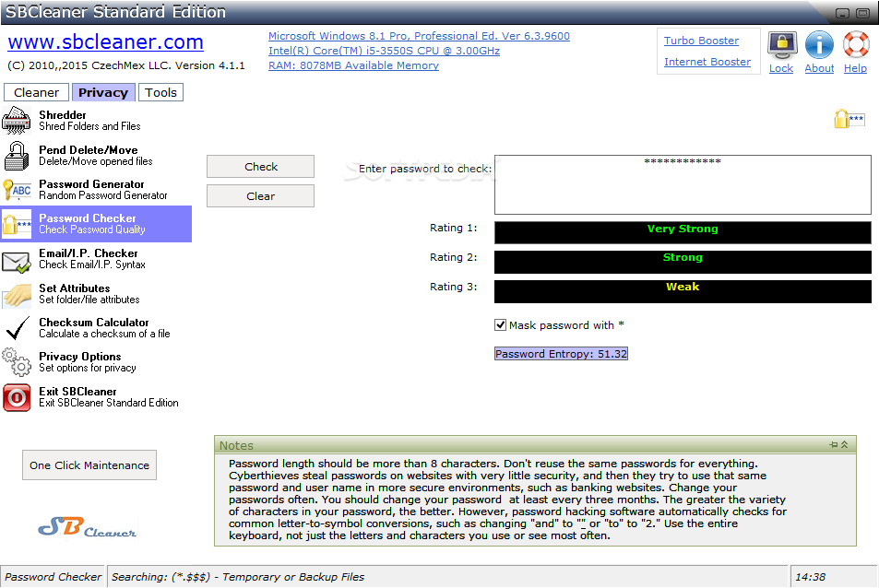This screenshot has height=588, width=879.
Task: Open the www.sbcleaner.com link
Action: tap(105, 41)
